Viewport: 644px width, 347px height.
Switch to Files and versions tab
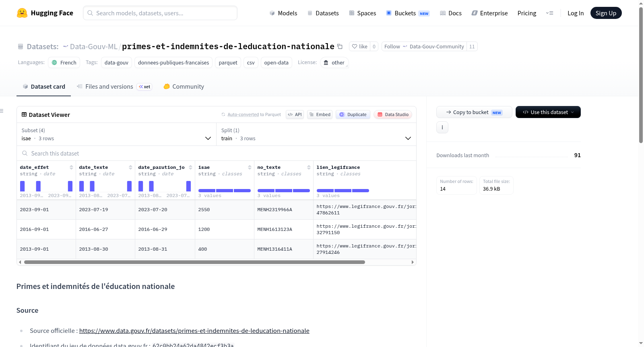[114, 86]
